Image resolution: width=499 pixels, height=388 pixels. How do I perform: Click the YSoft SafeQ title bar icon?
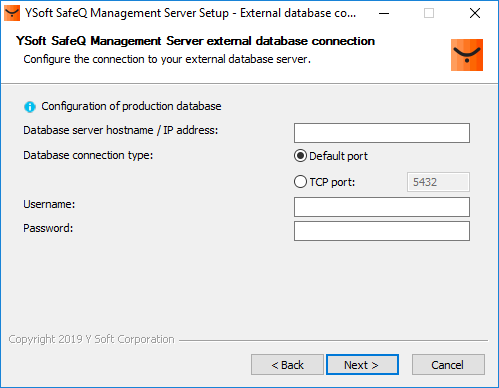12,13
